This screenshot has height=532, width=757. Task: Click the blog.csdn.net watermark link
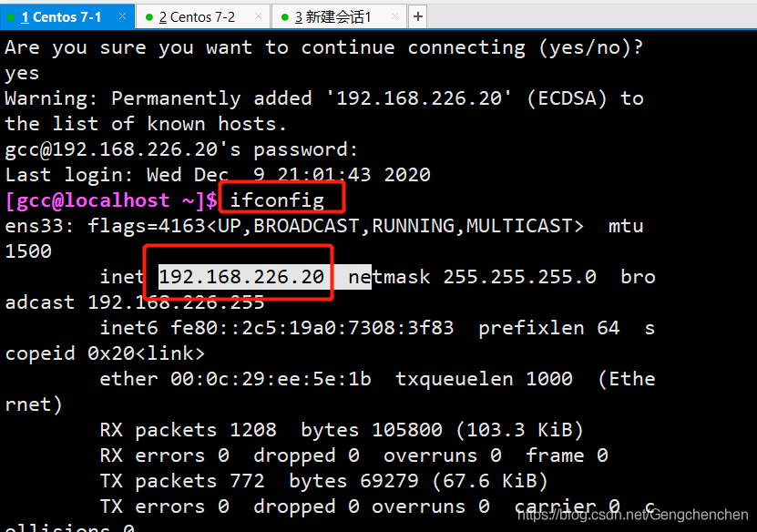pyautogui.click(x=632, y=515)
